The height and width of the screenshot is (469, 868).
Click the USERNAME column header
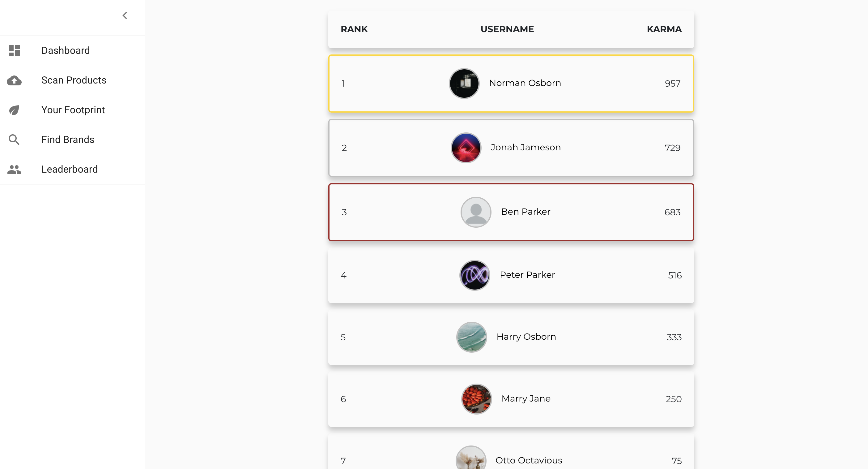point(507,29)
